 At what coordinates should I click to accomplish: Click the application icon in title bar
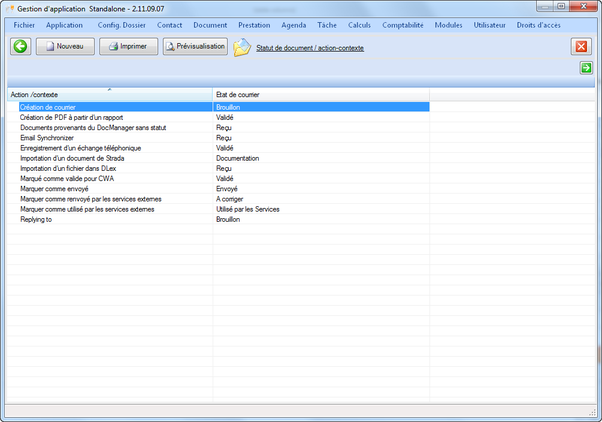click(x=9, y=8)
